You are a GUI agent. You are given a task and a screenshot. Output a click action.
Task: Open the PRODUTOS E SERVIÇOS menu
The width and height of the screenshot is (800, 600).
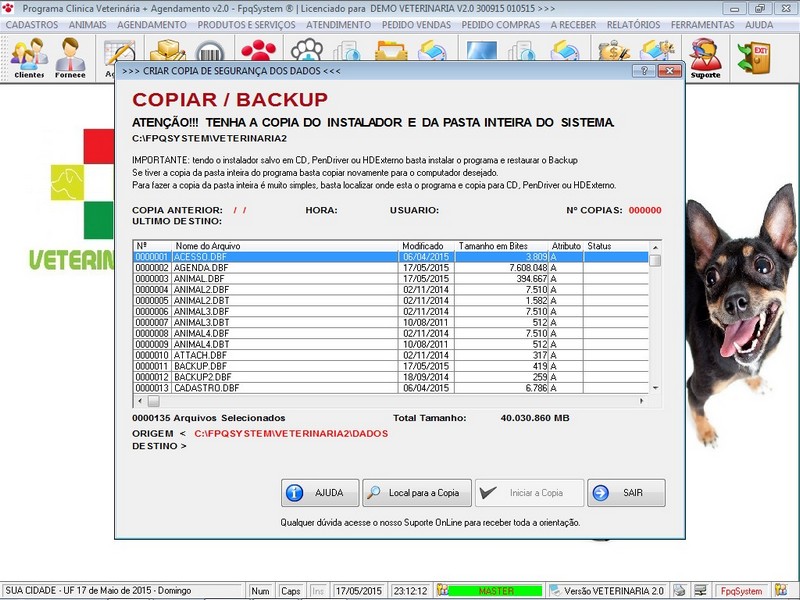246,24
